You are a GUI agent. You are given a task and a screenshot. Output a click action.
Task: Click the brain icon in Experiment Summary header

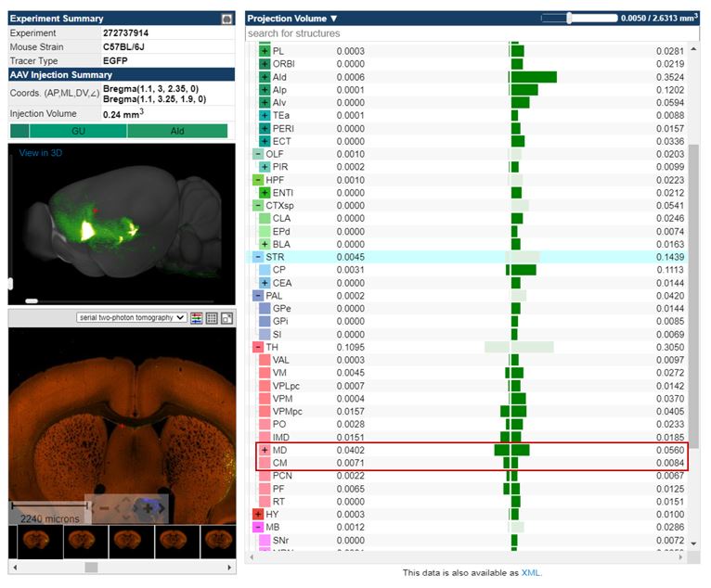point(227,19)
